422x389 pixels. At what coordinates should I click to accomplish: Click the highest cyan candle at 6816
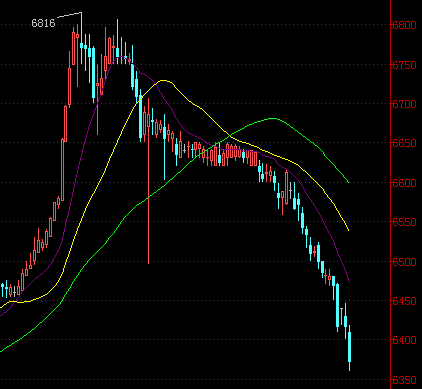[x=82, y=38]
